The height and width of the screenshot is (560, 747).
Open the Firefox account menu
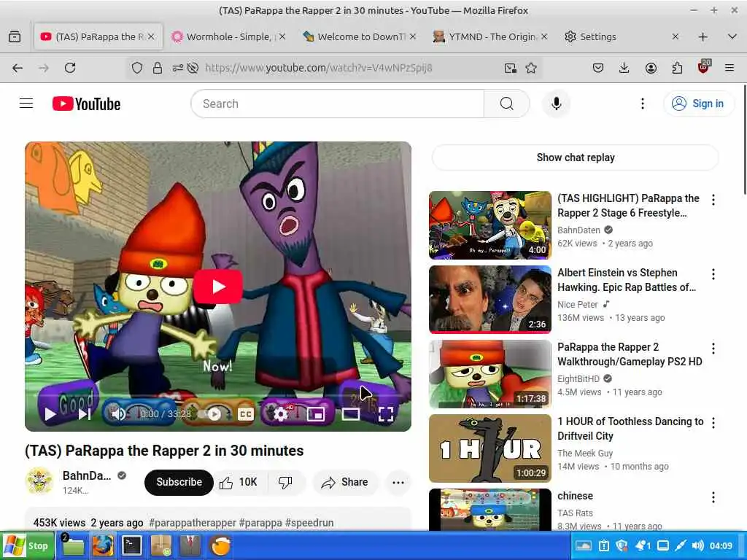pos(651,68)
